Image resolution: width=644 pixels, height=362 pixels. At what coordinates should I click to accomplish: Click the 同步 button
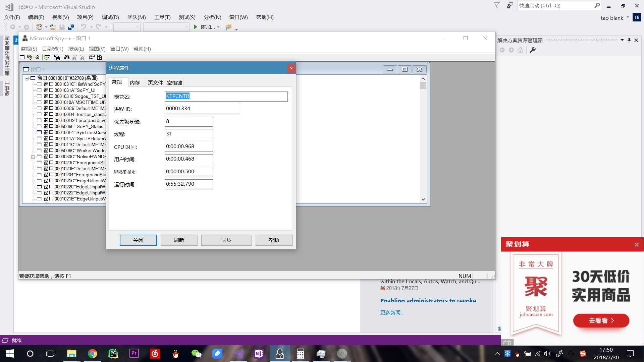(226, 240)
